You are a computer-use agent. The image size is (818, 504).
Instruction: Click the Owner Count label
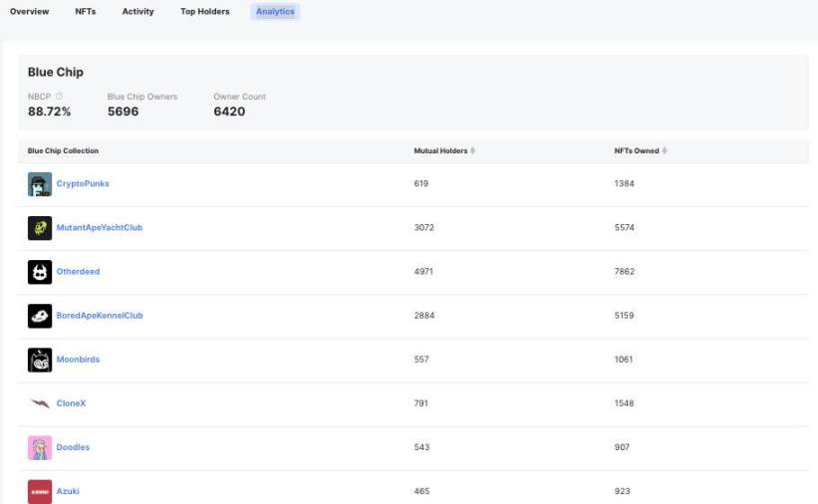click(x=239, y=97)
